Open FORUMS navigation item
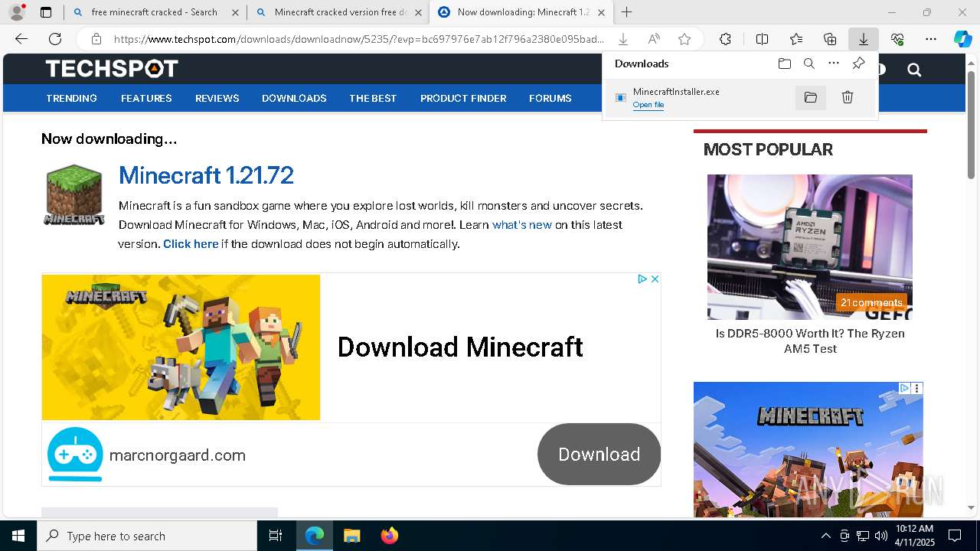Screen dimensions: 980x551 550,98
